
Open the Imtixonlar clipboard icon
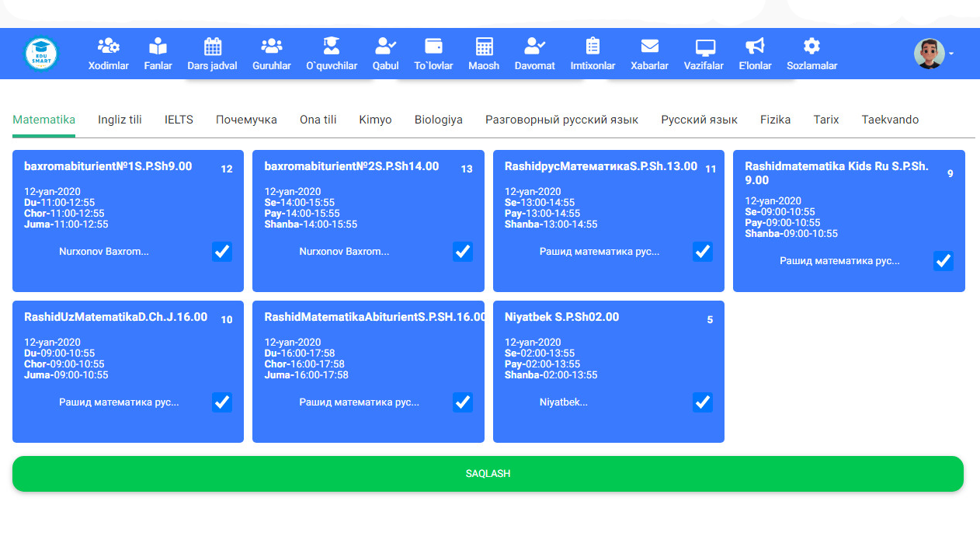pos(593,46)
